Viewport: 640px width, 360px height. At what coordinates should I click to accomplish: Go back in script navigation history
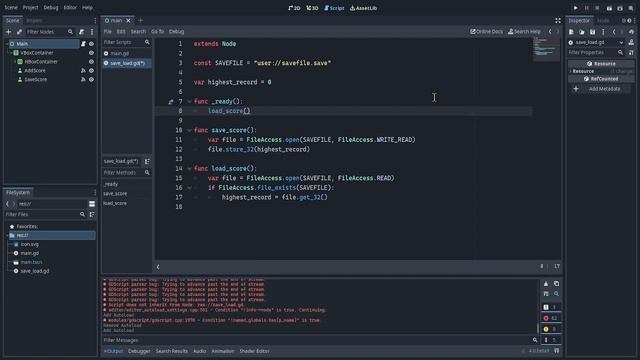(550, 31)
